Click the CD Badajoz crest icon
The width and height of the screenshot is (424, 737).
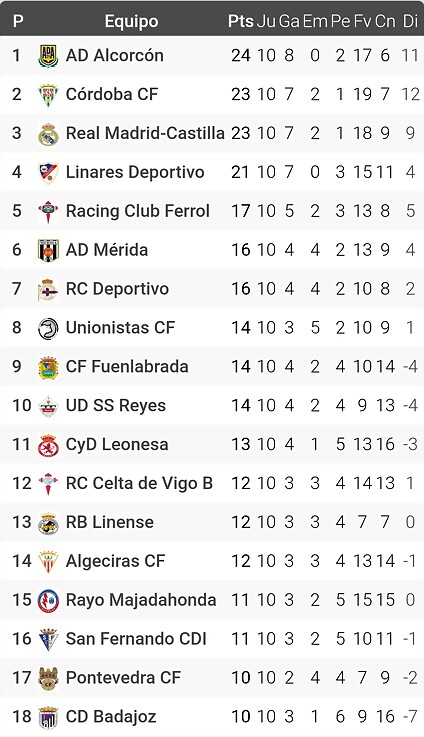point(48,717)
